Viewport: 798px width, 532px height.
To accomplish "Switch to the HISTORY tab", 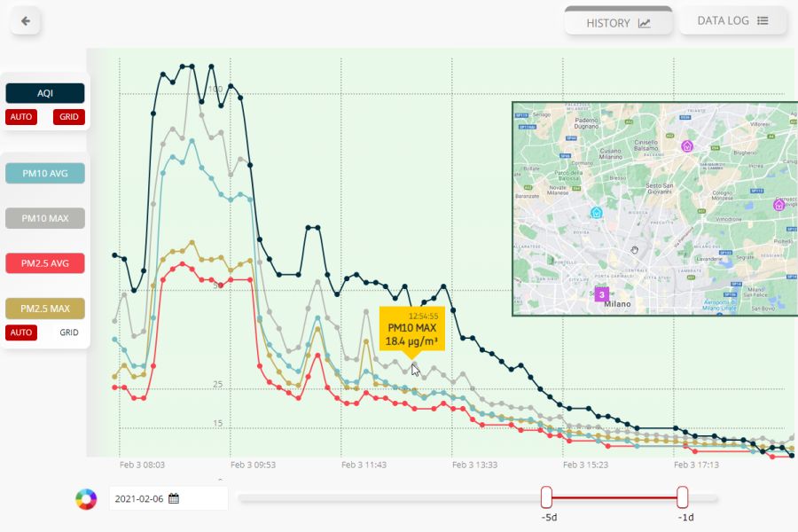I will (618, 23).
